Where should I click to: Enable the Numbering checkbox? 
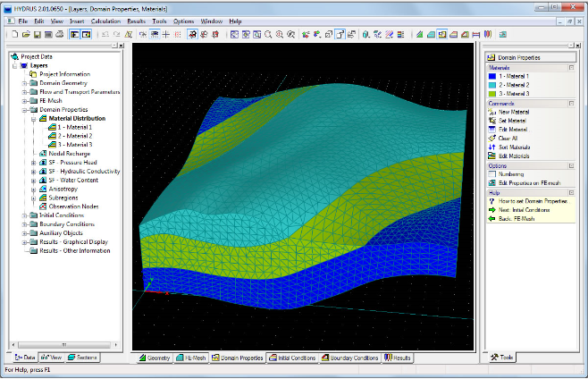492,174
